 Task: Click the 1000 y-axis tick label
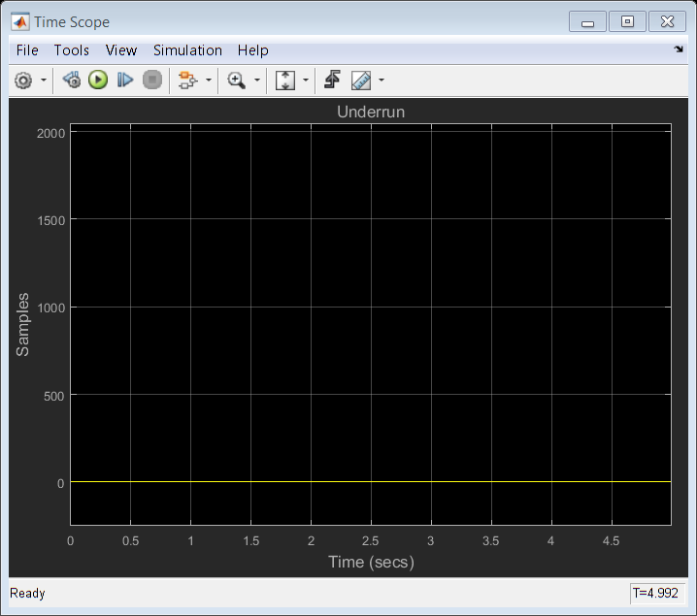(x=51, y=308)
